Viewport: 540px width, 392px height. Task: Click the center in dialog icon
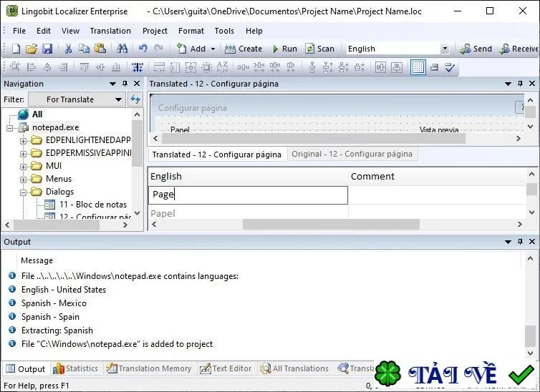point(207,67)
